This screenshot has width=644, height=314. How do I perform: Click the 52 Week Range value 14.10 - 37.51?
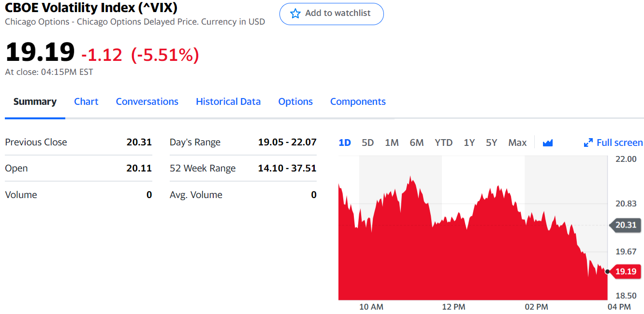coord(287,168)
